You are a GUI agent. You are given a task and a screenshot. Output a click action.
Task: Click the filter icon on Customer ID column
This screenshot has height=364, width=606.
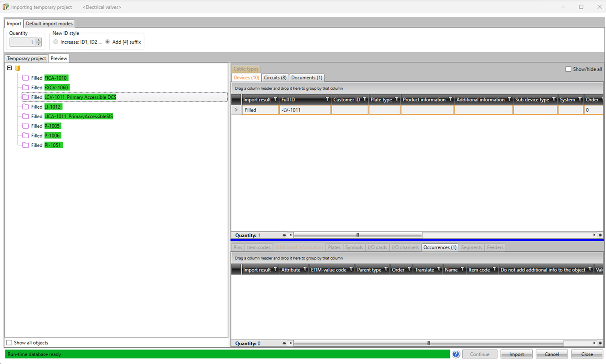[x=364, y=99]
